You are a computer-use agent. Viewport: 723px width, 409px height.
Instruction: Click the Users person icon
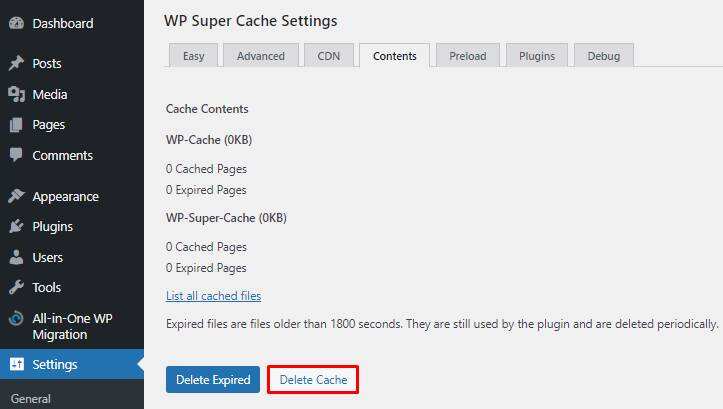[16, 257]
